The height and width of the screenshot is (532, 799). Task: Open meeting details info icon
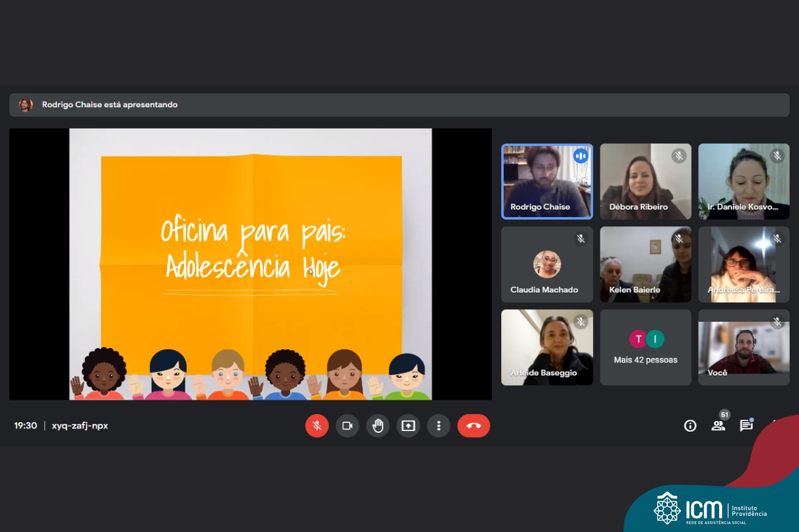(690, 425)
